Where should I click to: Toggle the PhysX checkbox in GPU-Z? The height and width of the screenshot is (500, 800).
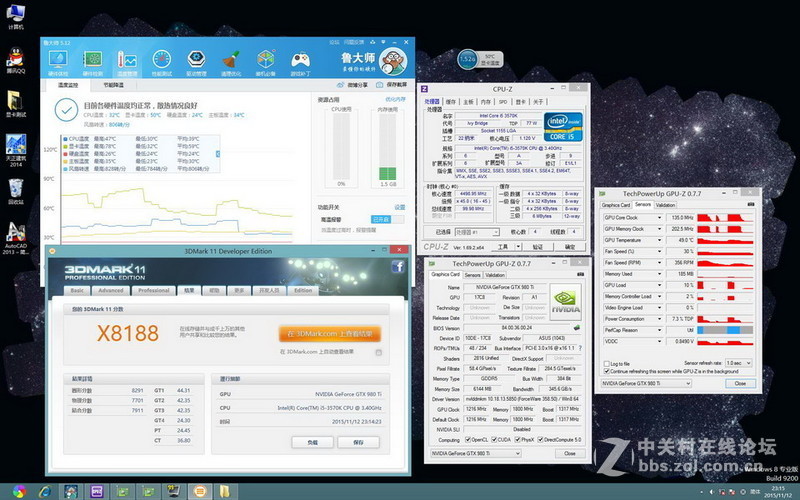(x=517, y=439)
